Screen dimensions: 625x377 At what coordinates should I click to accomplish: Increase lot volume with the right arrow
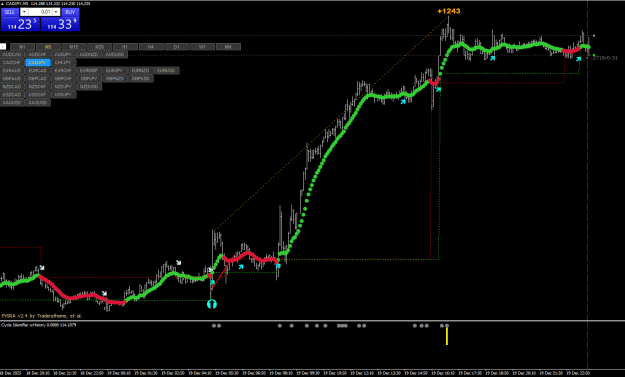56,12
